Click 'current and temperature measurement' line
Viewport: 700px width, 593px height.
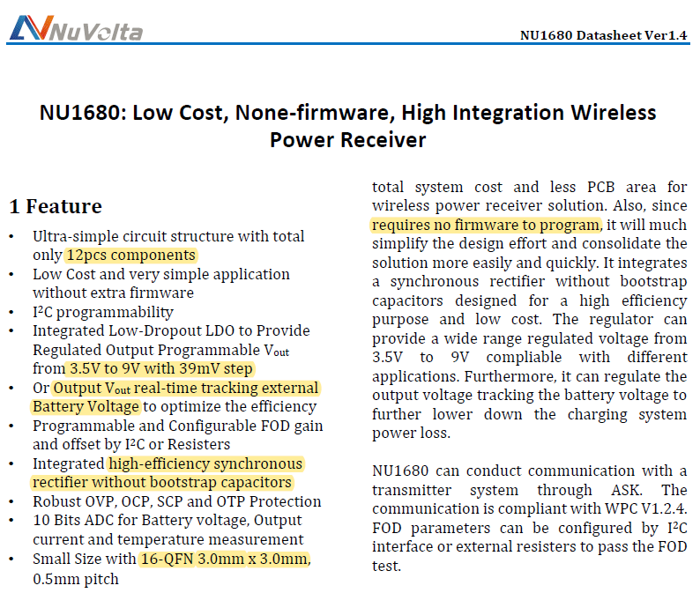click(x=168, y=539)
